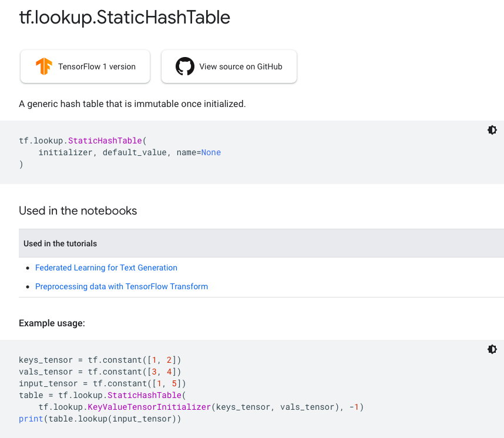This screenshot has width=504, height=438.
Task: Toggle dark theme on signature code block
Action: click(x=492, y=130)
